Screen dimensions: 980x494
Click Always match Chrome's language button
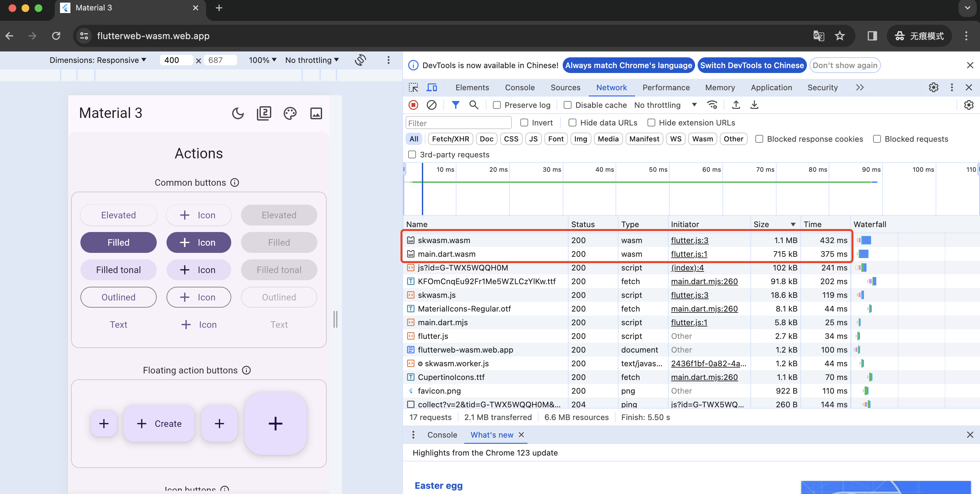coord(629,65)
